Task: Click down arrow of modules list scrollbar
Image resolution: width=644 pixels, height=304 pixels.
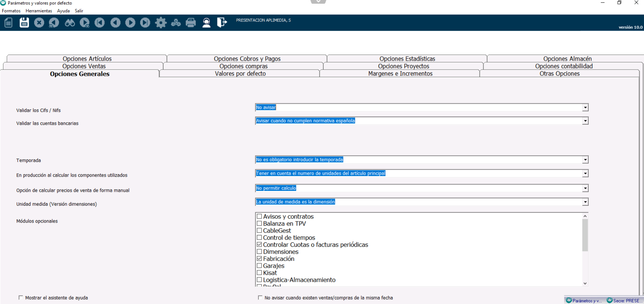Action: point(585,283)
